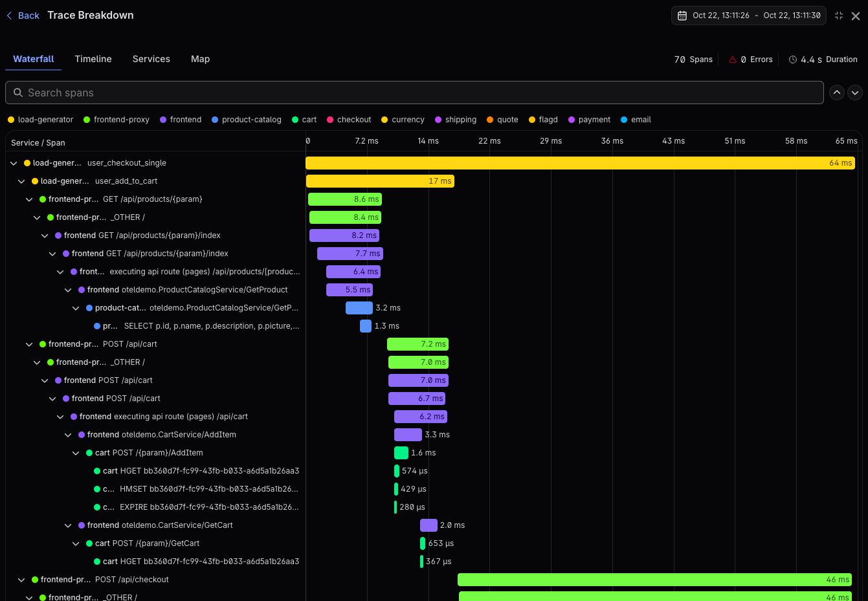Click the magnifier icon in the search bar

(x=18, y=93)
